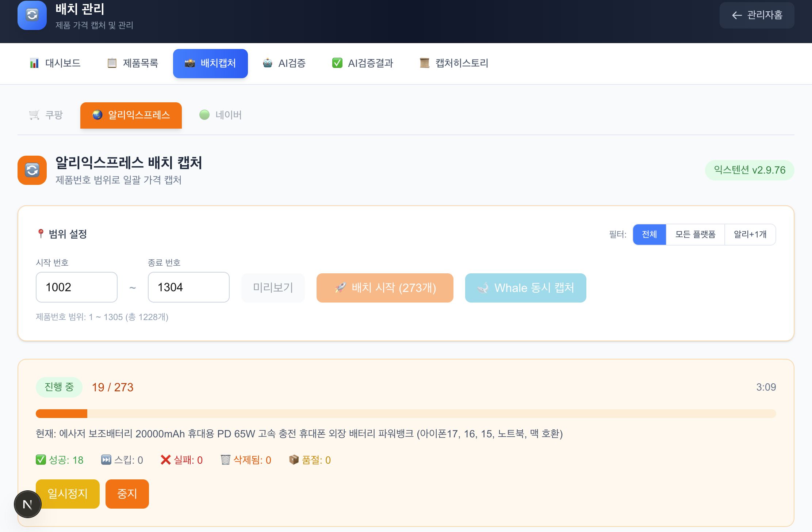
Task: Pause capture with 일시정지 button
Action: pyautogui.click(x=67, y=494)
